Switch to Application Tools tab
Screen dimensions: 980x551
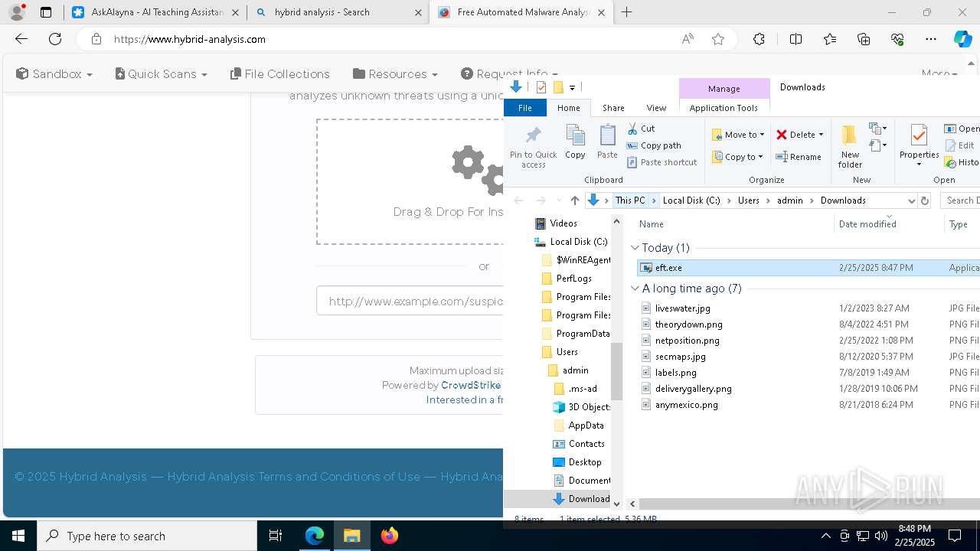tap(724, 108)
